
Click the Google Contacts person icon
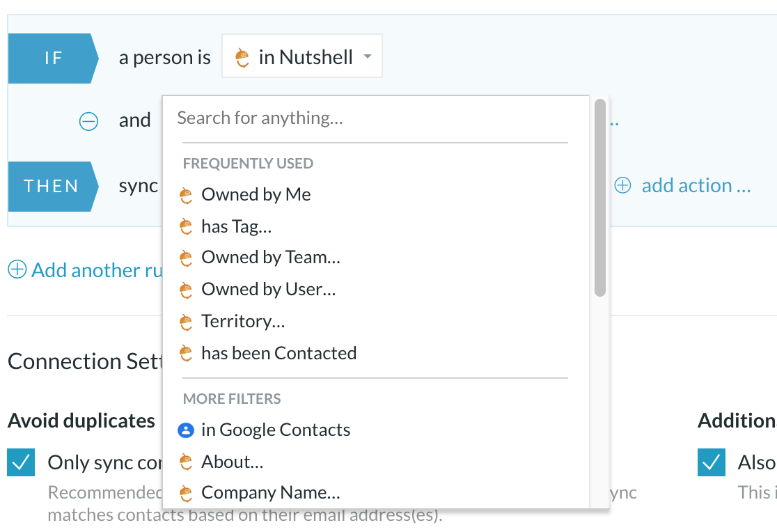186,430
